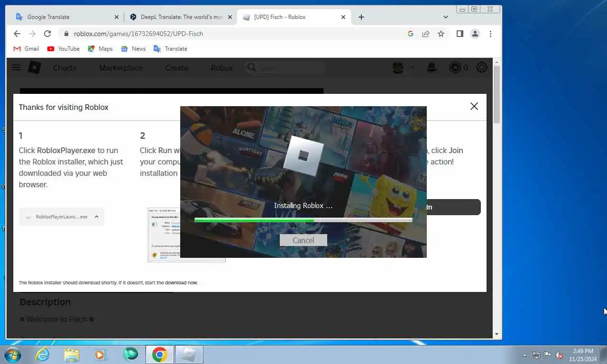This screenshot has width=607, height=364.
Task: Bookmark page with star icon
Action: pyautogui.click(x=441, y=34)
